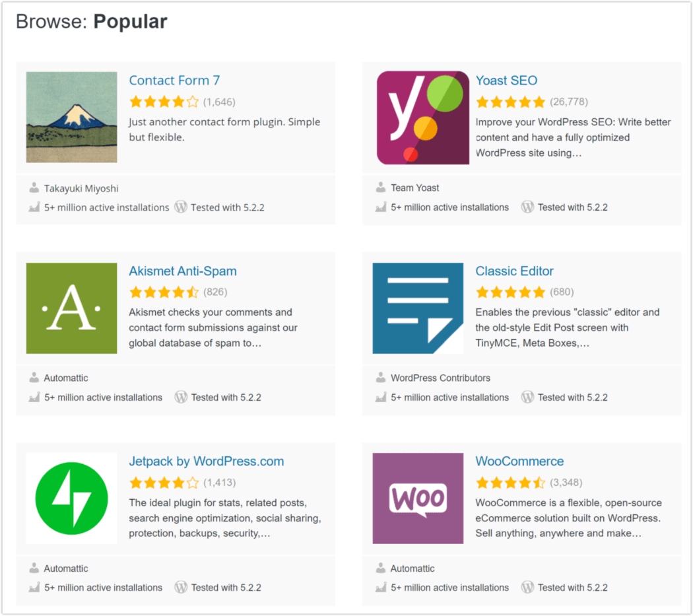This screenshot has height=616, width=693.
Task: Click the purple WooCommerce logo icon
Action: coord(417,498)
